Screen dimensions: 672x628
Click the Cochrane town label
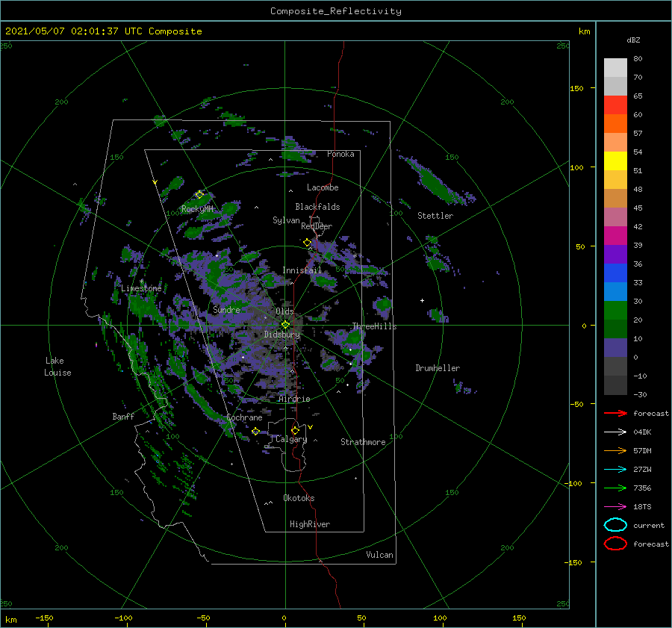click(x=244, y=417)
